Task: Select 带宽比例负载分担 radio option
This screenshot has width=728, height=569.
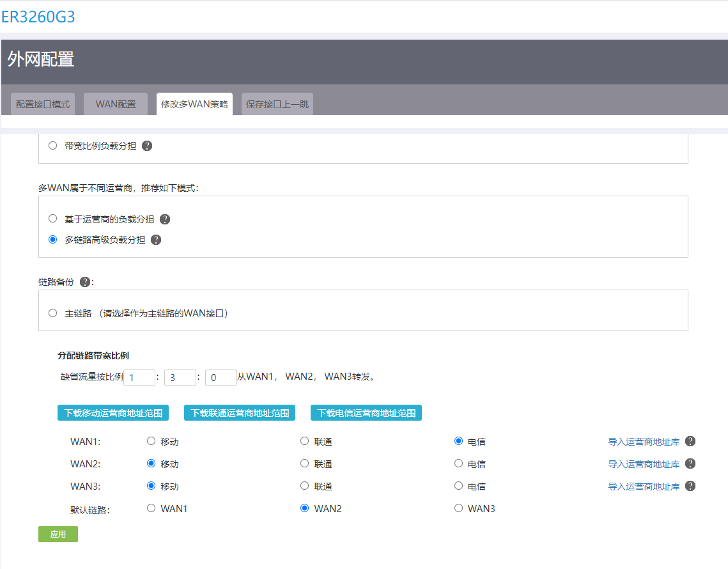Action: coord(53,146)
